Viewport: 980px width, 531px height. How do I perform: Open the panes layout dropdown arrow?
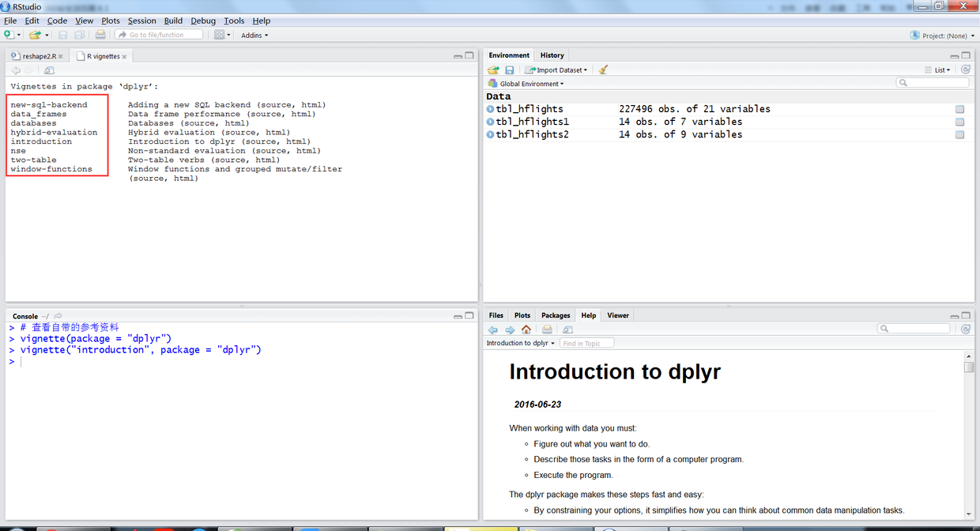point(229,35)
